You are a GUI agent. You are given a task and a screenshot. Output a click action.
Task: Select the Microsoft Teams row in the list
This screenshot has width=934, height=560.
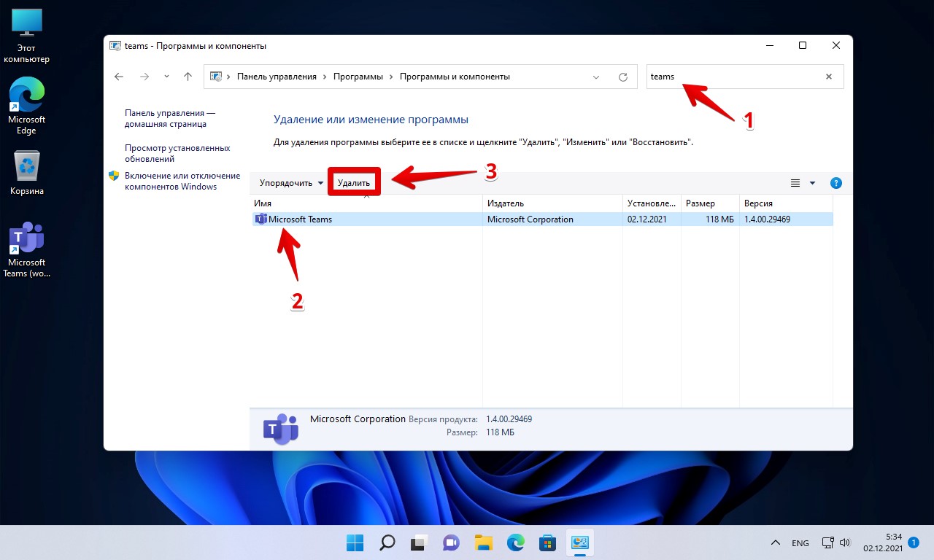click(x=542, y=219)
